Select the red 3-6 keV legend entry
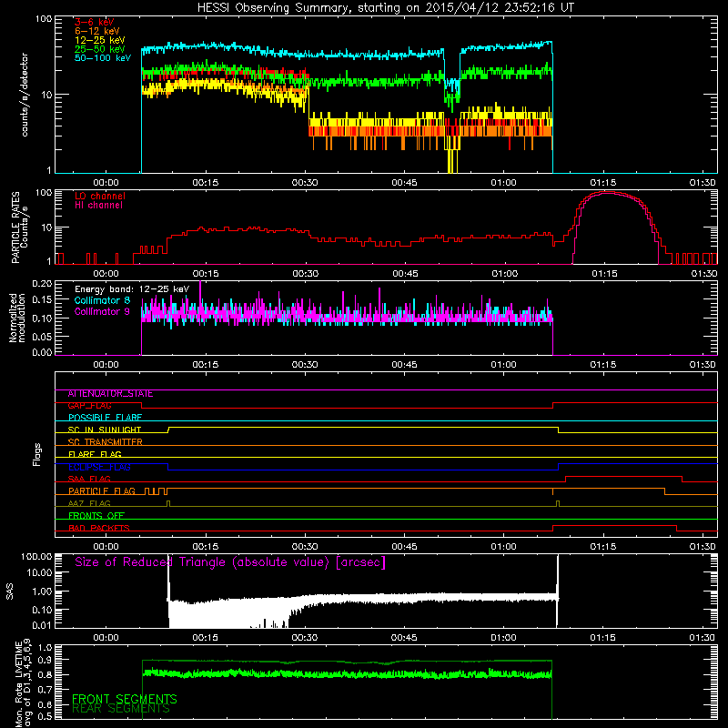This screenshot has width=728, height=728. pyautogui.click(x=95, y=22)
